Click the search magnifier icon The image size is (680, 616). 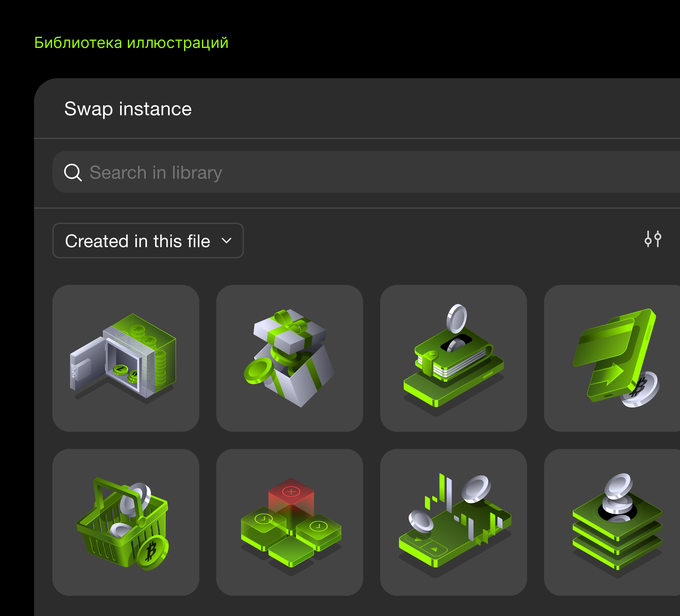pos(73,172)
